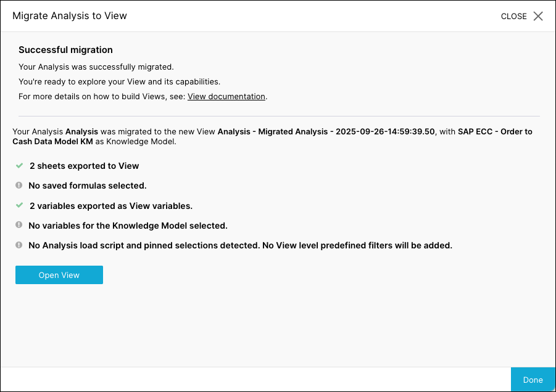Click the 'No Analysis load script' message
This screenshot has height=392, width=556.
240,245
